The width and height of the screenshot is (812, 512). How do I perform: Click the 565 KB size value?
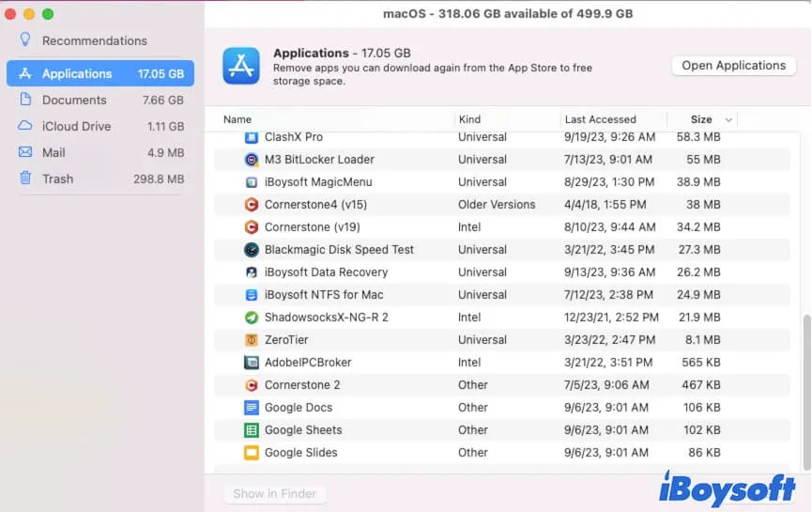[x=700, y=363]
